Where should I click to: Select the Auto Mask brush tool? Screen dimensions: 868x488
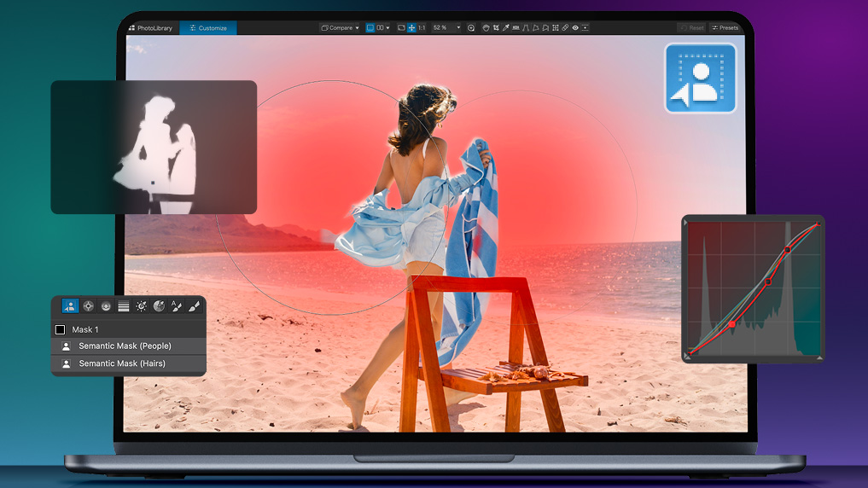click(177, 306)
